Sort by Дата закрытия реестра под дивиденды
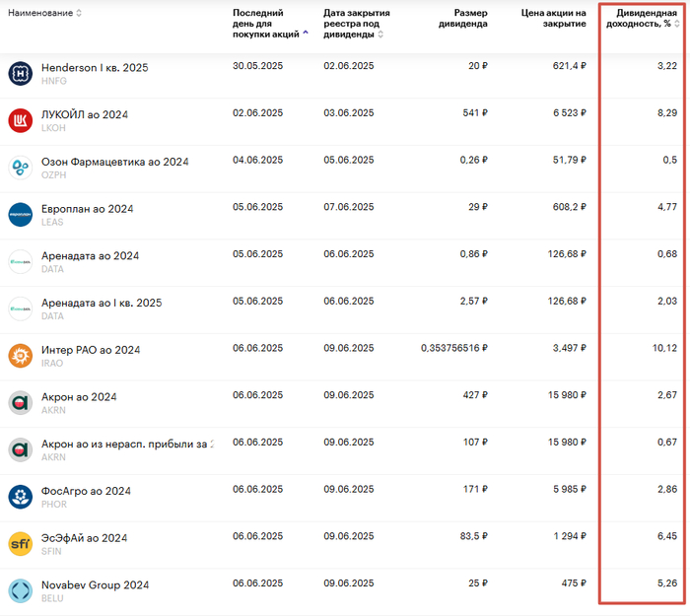This screenshot has width=690, height=616. pos(380,34)
